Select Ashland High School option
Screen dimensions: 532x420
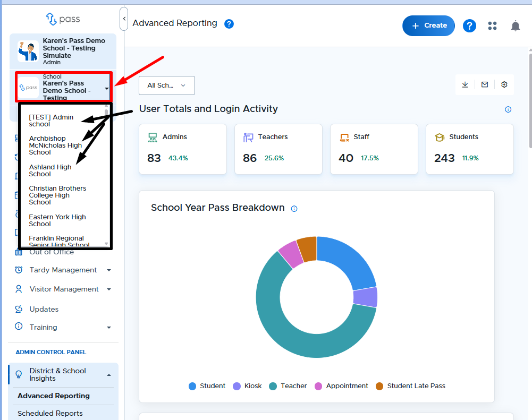point(50,170)
